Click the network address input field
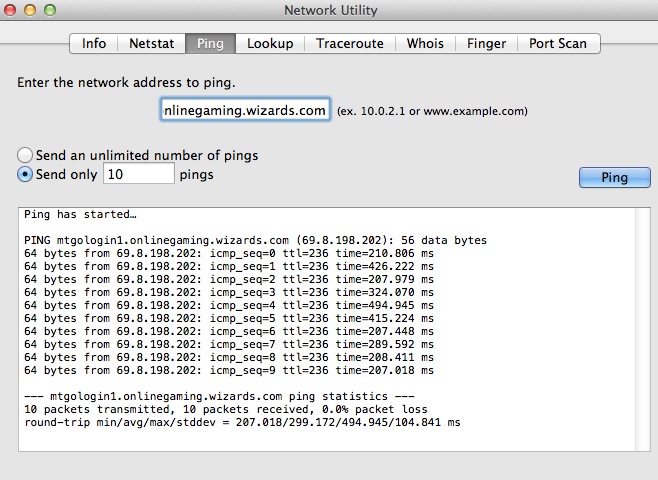The image size is (658, 480). tap(245, 110)
